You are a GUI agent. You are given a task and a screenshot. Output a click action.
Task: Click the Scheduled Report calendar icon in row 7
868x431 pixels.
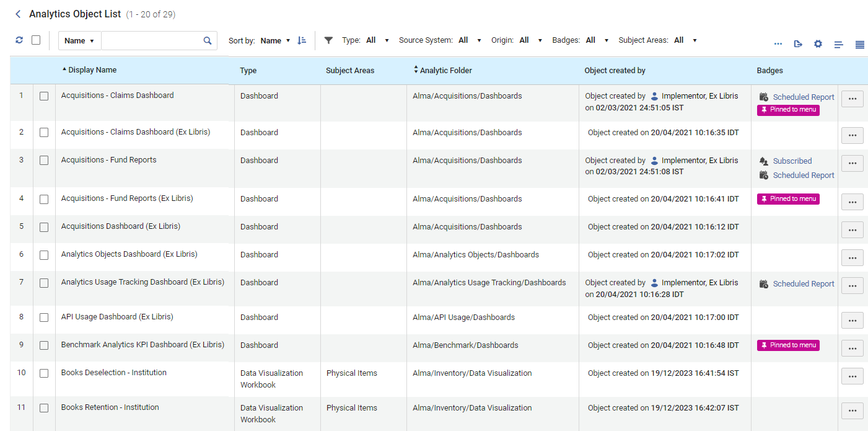coord(764,284)
